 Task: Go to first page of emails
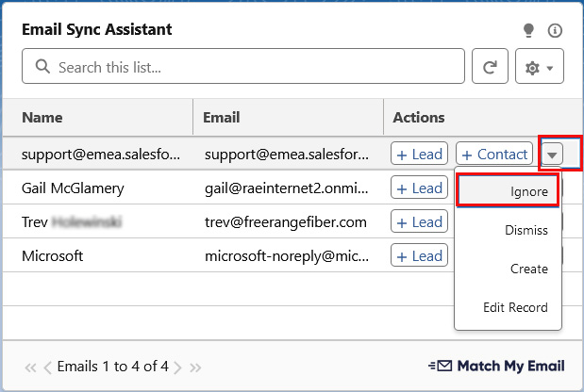click(30, 367)
